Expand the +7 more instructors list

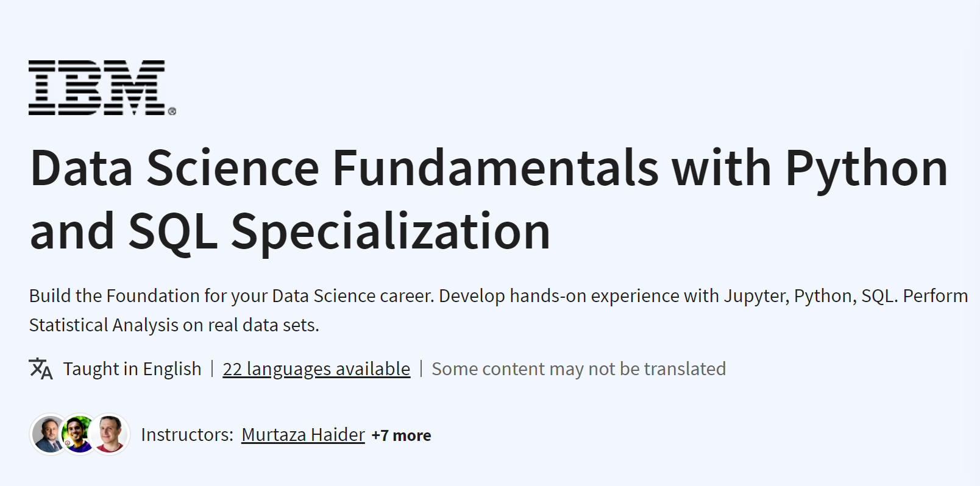click(402, 435)
